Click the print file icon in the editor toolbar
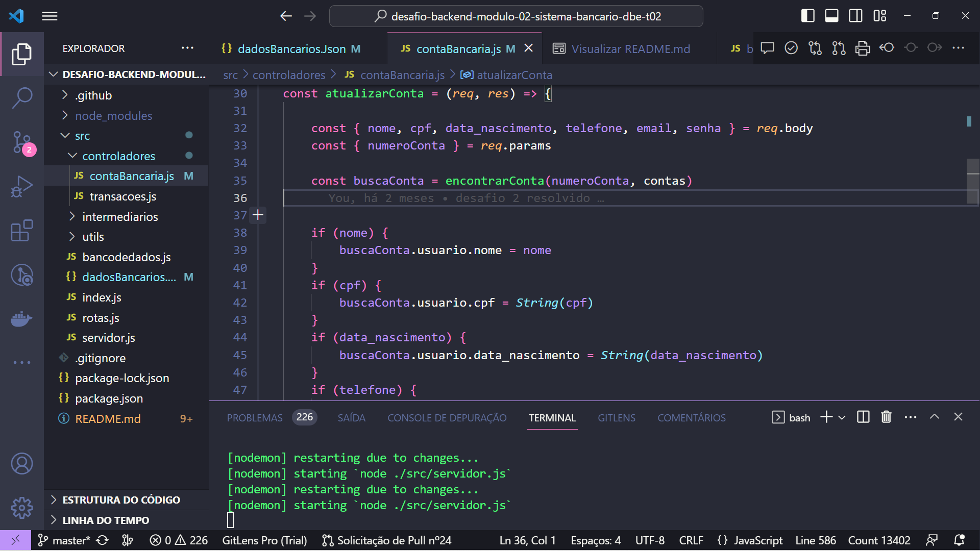This screenshot has width=980, height=551. pyautogui.click(x=862, y=48)
